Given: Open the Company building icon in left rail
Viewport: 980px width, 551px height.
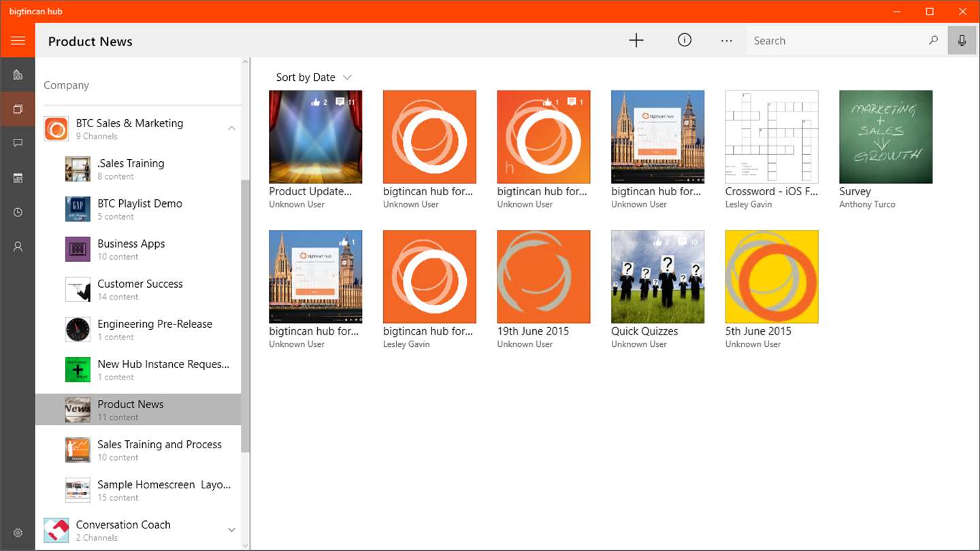Looking at the screenshot, I should (18, 75).
